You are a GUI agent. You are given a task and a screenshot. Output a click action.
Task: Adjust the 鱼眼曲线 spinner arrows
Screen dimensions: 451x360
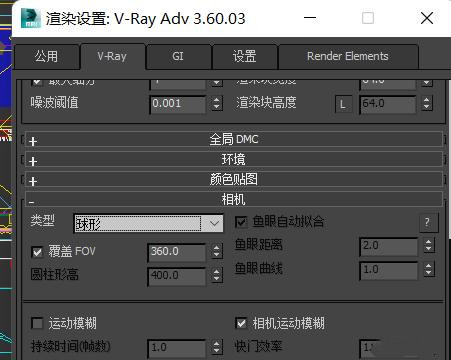[429, 270]
